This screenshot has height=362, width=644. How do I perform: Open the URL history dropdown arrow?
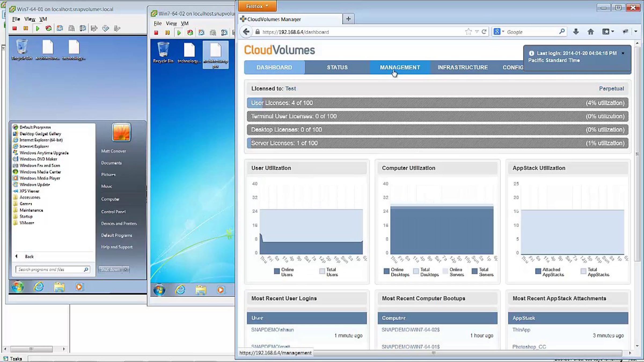click(x=477, y=32)
